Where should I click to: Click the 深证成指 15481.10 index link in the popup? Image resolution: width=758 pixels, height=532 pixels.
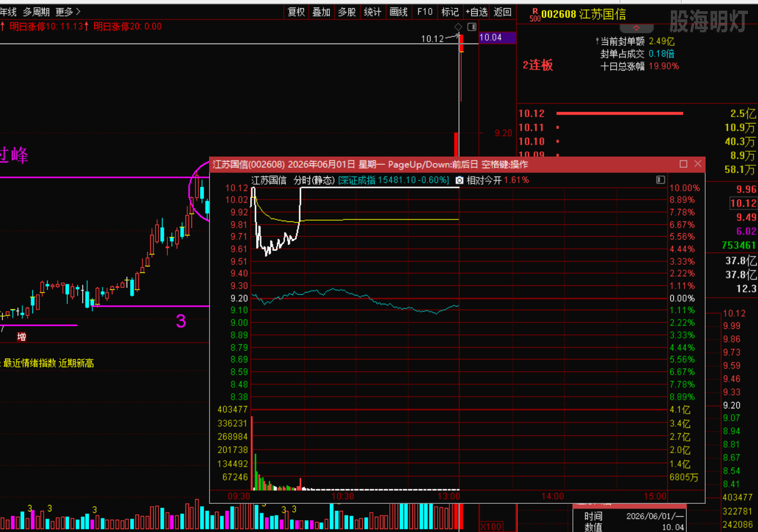coord(393,180)
